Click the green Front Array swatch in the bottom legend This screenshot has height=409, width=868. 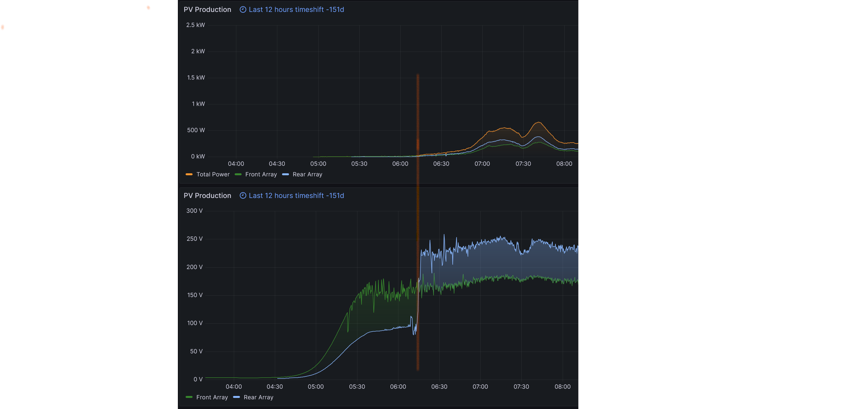click(189, 397)
